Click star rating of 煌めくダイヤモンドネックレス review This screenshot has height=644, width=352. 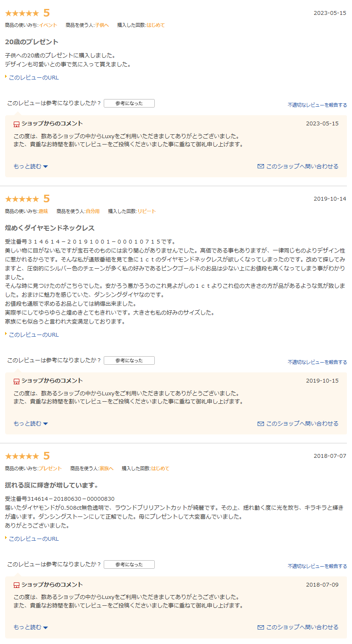(22, 199)
